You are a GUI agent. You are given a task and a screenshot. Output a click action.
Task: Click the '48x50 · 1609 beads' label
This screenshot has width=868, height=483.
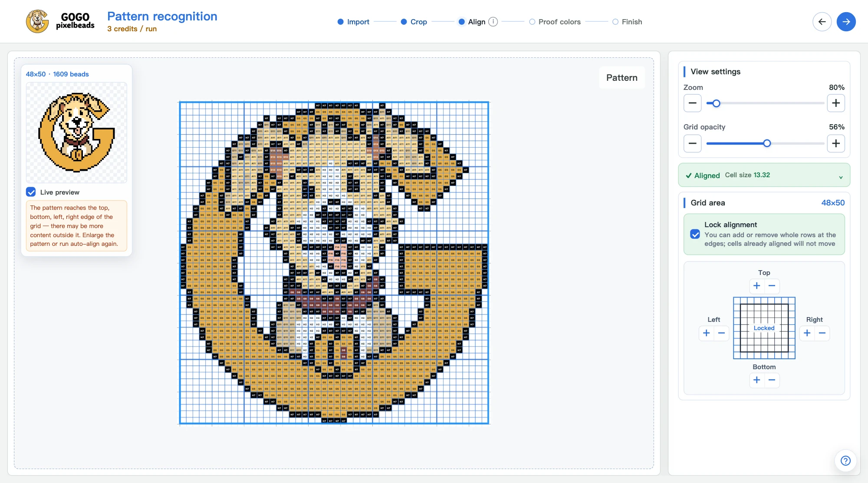[57, 74]
